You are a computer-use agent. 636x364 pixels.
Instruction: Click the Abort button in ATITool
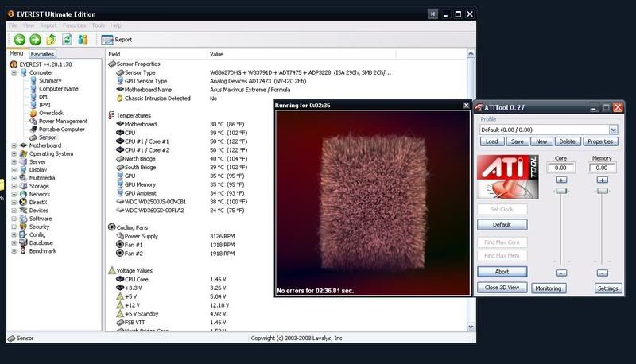501,272
